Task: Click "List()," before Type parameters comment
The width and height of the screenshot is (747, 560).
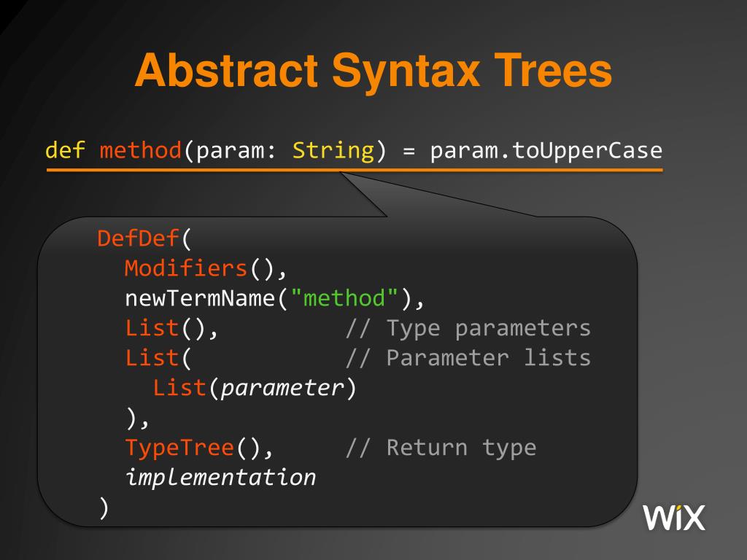Action: click(171, 329)
